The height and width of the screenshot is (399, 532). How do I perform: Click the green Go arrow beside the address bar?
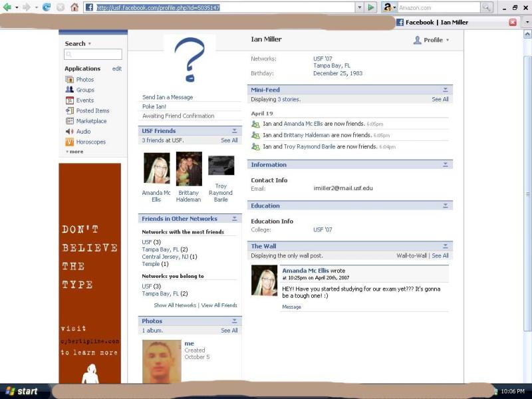coord(371,7)
